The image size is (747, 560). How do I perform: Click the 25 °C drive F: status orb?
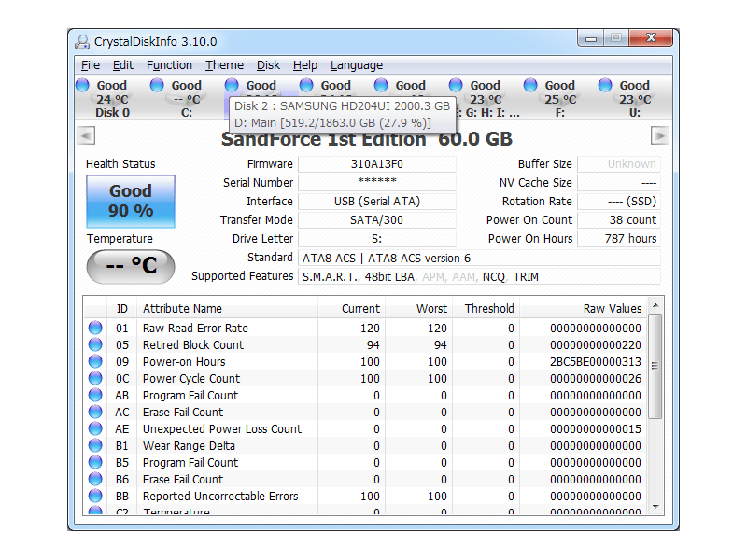click(x=531, y=85)
